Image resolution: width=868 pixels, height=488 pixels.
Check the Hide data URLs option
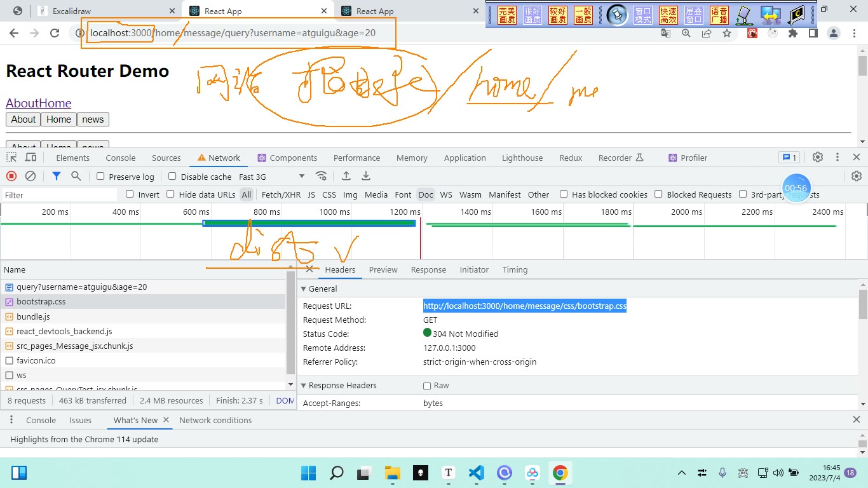[x=170, y=194]
